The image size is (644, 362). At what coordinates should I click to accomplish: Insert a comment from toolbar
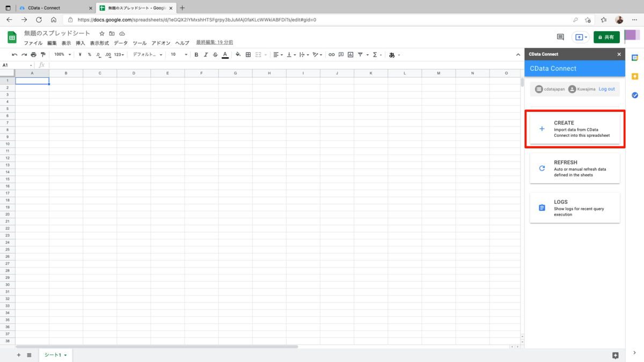click(341, 55)
